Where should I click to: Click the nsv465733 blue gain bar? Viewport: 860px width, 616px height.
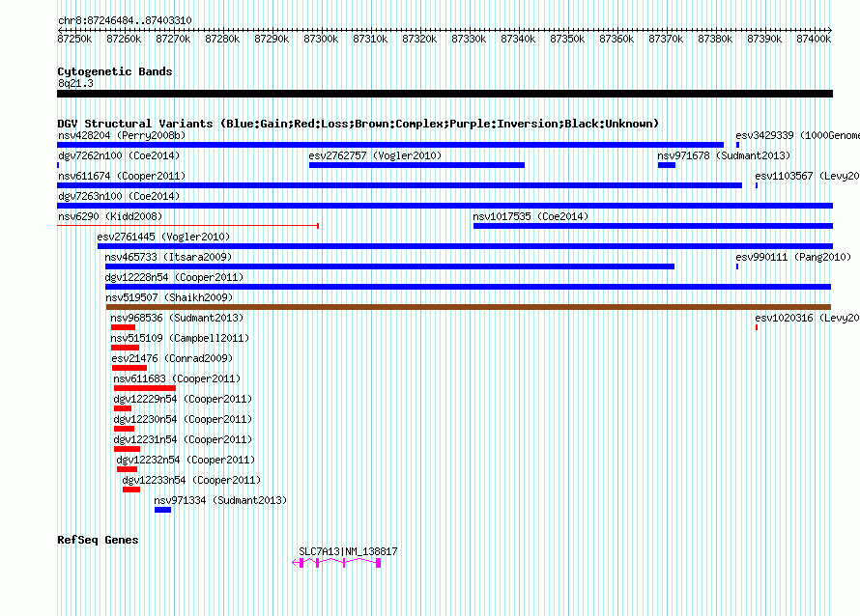(390, 266)
